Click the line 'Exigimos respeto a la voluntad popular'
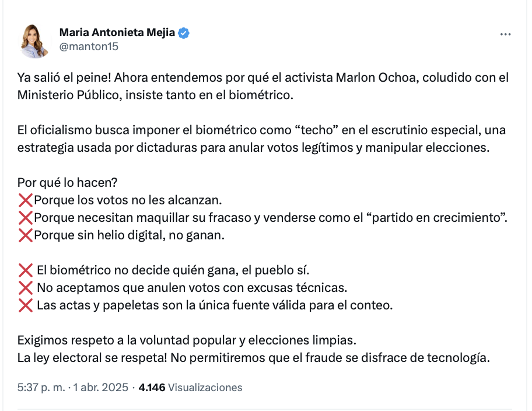This screenshot has height=411, width=532. click(x=187, y=340)
